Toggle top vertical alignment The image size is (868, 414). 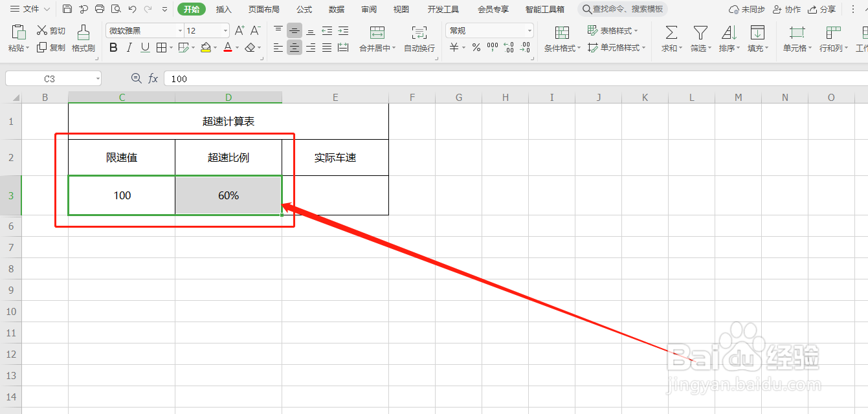click(278, 30)
